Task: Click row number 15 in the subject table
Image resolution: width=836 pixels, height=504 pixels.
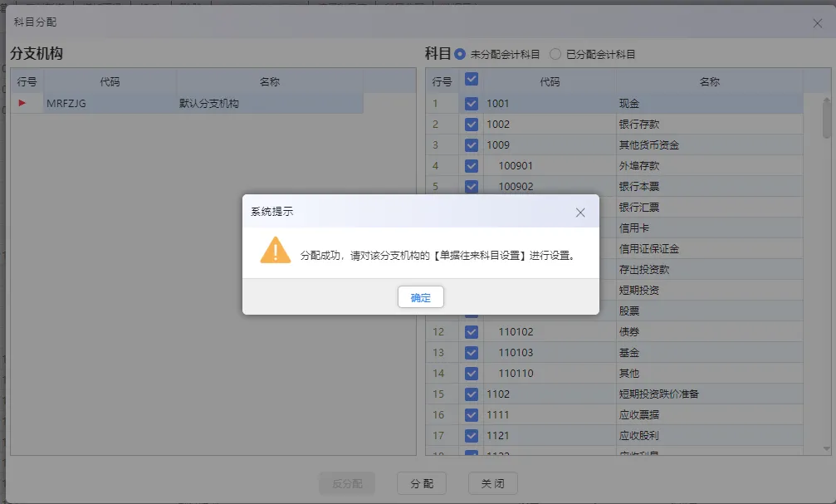Action: 442,394
